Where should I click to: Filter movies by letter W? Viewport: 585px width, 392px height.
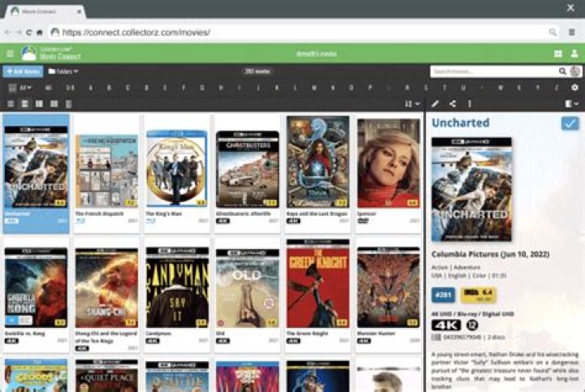coord(500,88)
